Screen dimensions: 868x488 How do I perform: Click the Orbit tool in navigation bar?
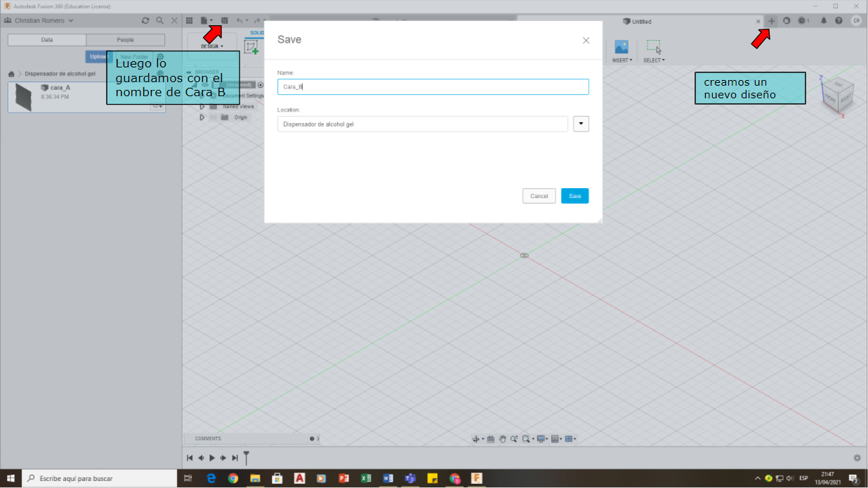[476, 439]
